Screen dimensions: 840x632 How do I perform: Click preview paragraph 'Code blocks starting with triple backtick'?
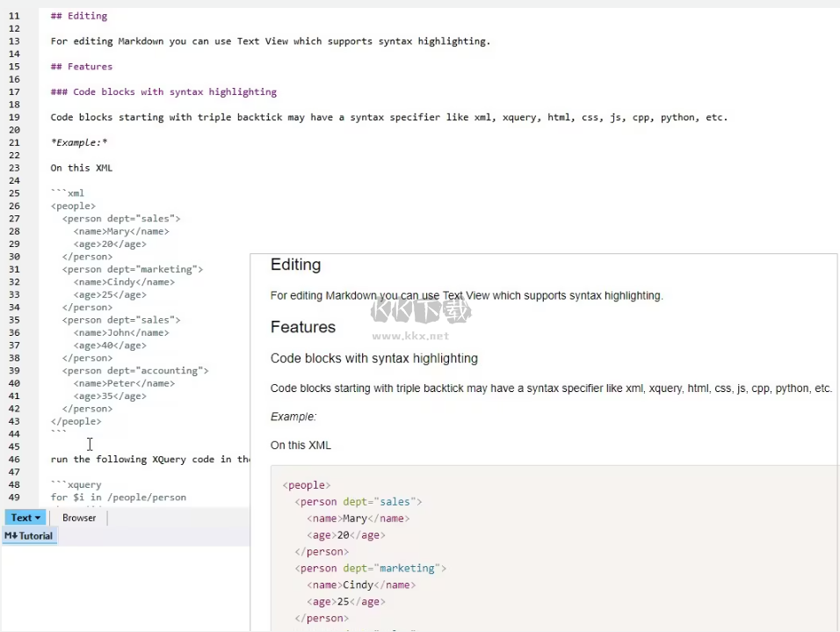point(551,389)
